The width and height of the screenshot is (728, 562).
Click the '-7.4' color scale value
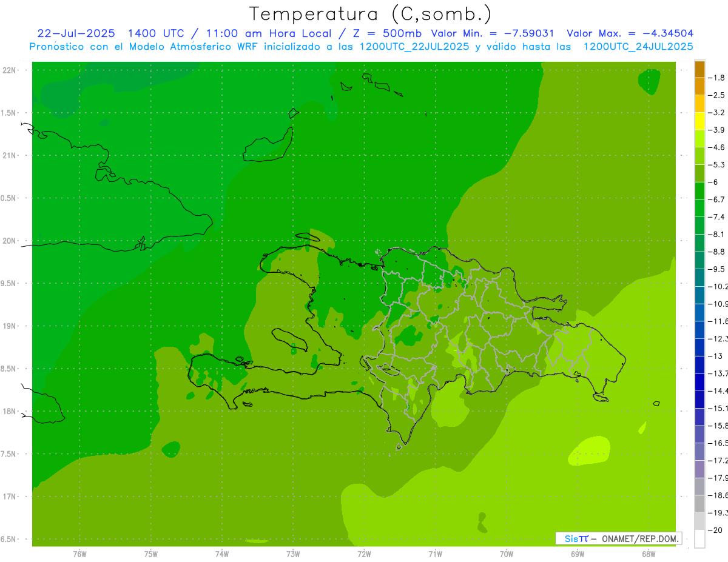(x=717, y=217)
